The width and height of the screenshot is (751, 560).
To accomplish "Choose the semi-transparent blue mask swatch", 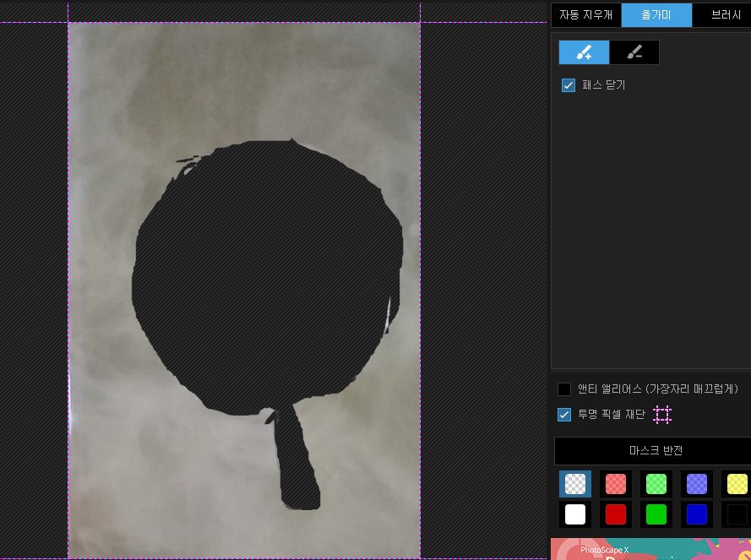I will point(697,484).
